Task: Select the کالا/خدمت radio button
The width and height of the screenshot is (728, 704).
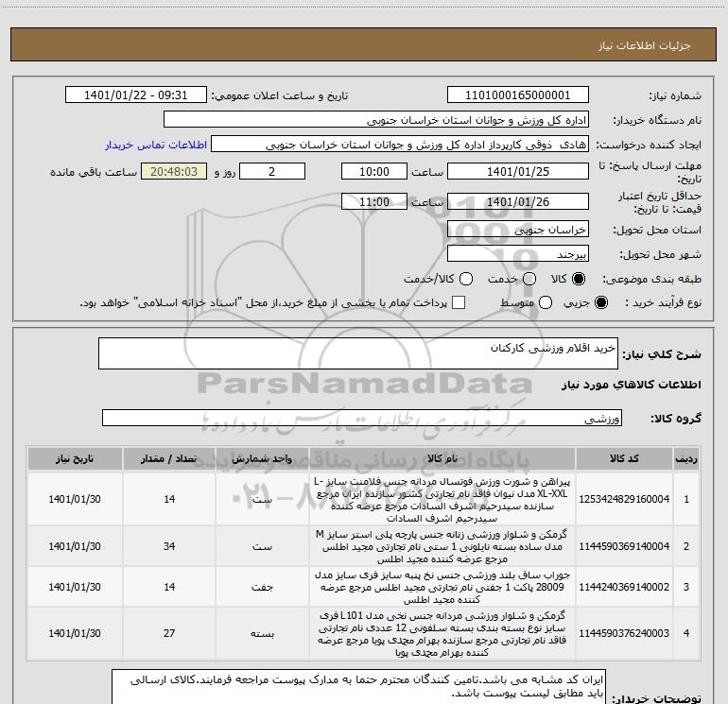Action: click(x=466, y=279)
